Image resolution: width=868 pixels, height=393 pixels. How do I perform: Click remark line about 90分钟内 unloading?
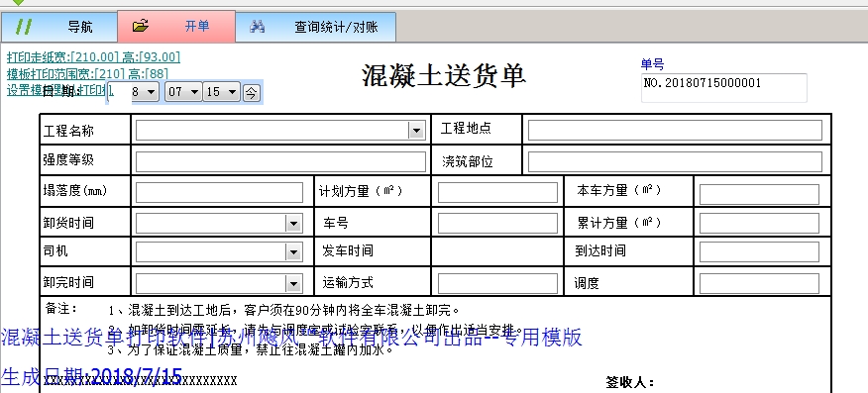(x=284, y=310)
